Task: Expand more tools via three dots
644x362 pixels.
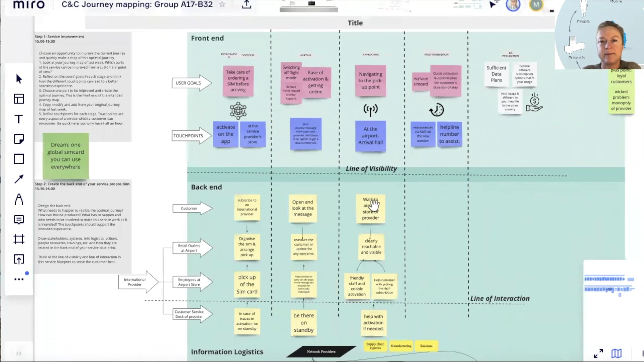Action: 19,279
